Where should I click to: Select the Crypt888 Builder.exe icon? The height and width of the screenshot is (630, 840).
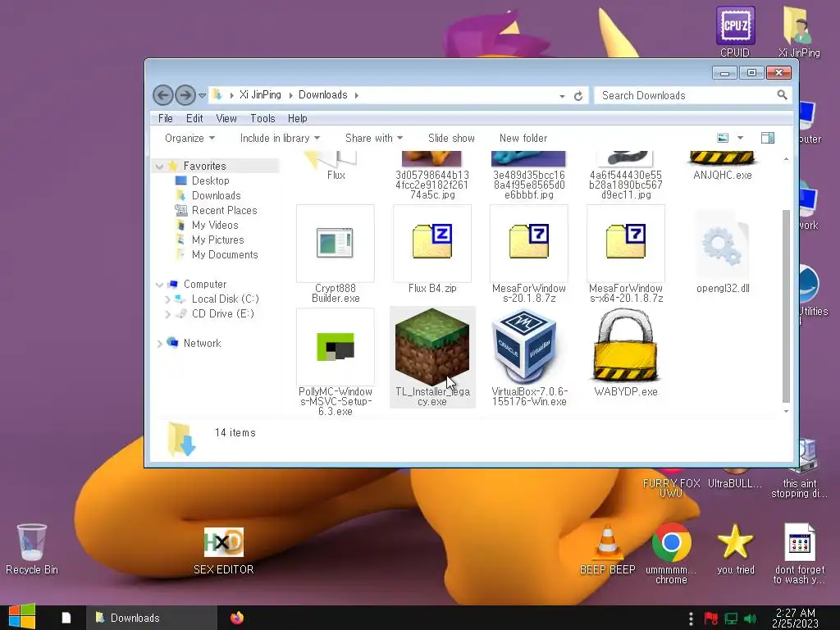[336, 243]
